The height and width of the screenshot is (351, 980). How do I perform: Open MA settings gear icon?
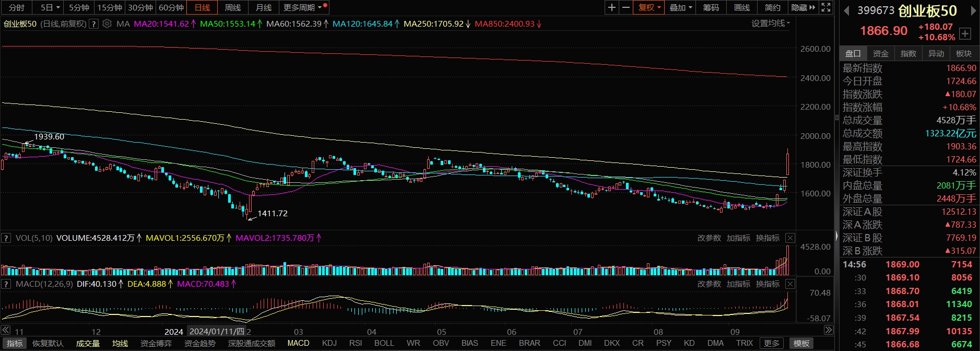point(107,24)
